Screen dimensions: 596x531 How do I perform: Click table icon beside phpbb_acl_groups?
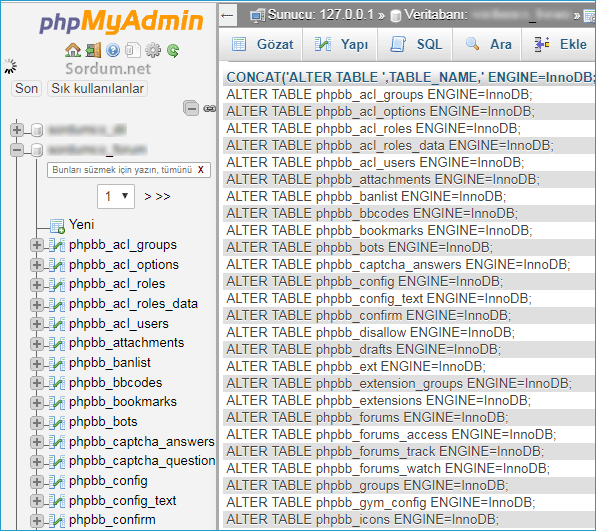pos(57,245)
